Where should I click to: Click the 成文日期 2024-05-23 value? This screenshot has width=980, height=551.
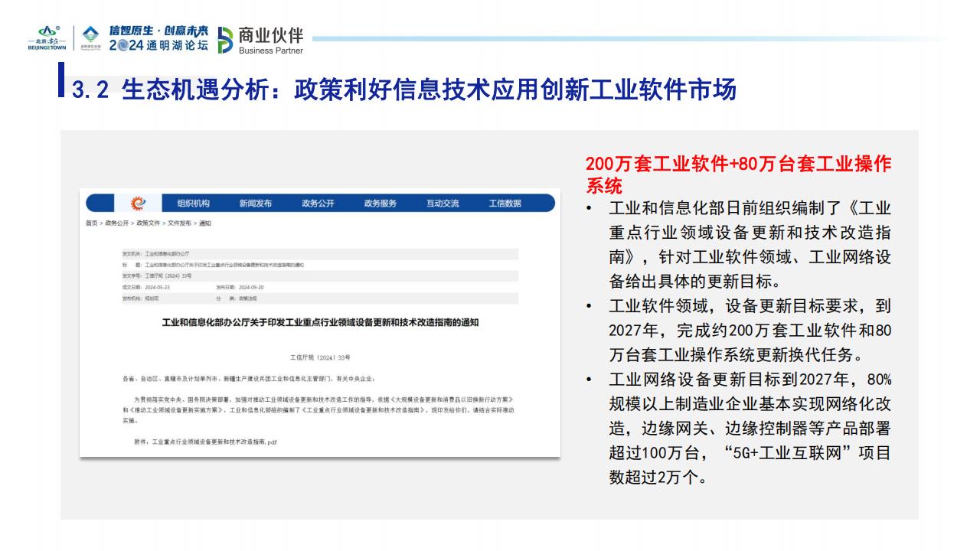point(157,287)
